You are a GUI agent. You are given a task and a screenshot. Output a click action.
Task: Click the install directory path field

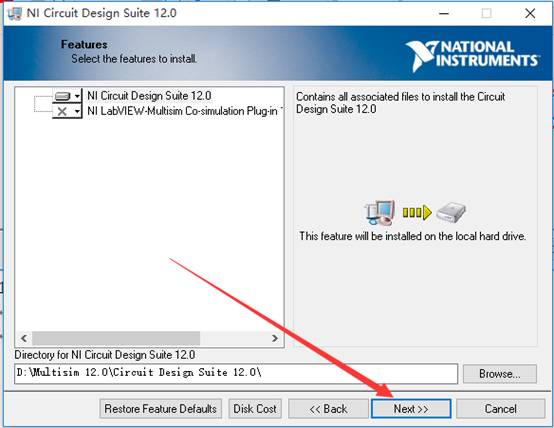236,374
